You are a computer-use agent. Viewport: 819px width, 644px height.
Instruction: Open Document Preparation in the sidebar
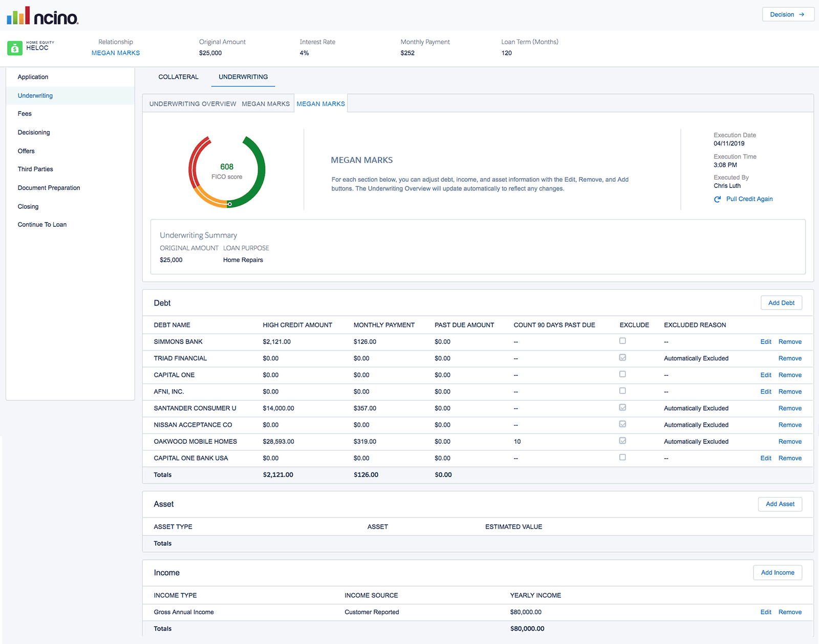click(x=49, y=188)
